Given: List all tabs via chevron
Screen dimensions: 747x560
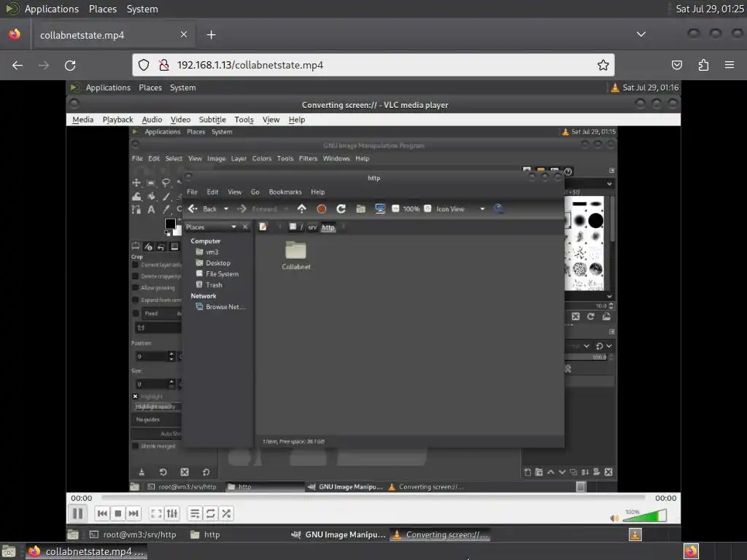Looking at the screenshot, I should coord(641,34).
